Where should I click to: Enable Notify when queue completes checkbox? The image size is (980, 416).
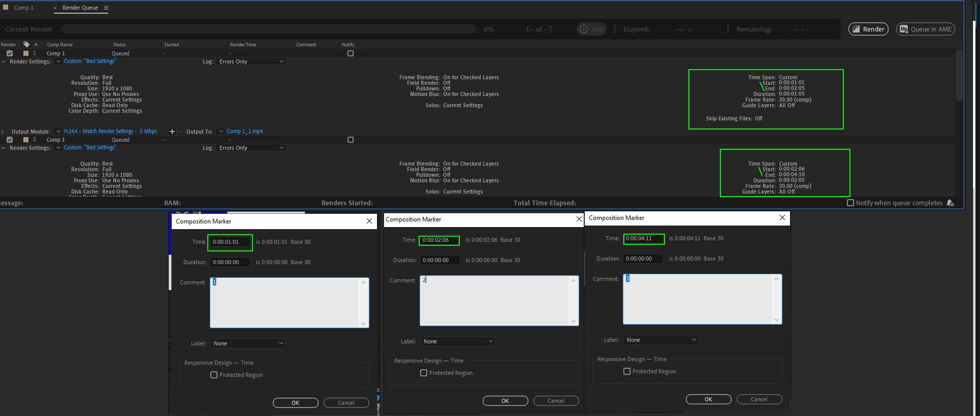click(850, 203)
